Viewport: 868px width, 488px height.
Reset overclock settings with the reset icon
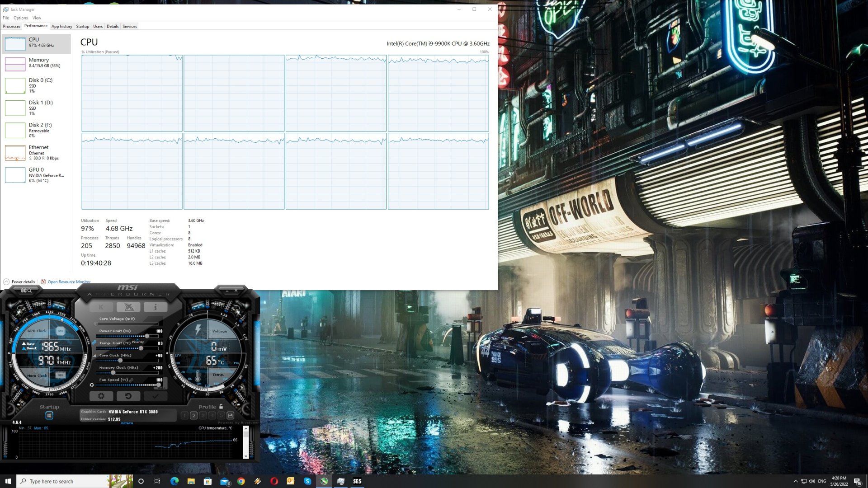coord(128,396)
